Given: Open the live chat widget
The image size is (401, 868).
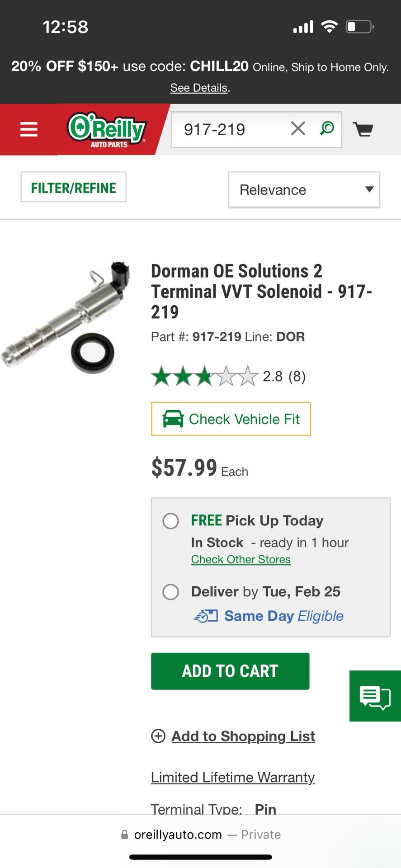Looking at the screenshot, I should pos(375,696).
